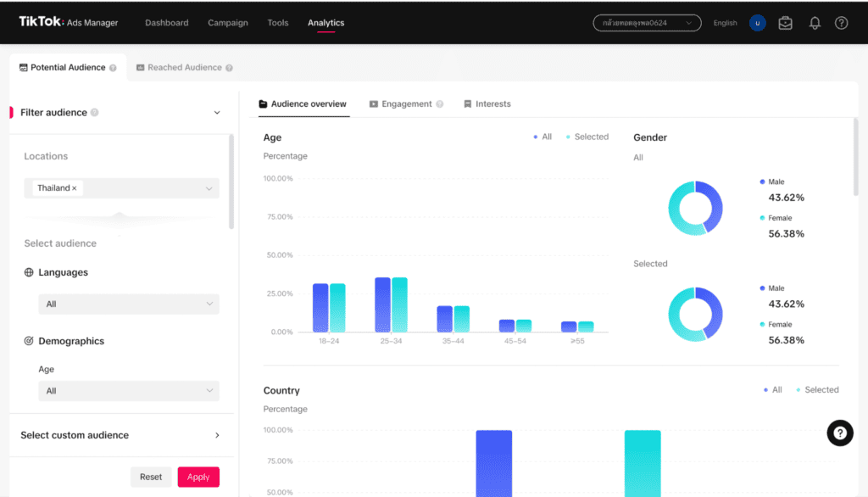
Task: Open the business center briefcase icon
Action: pyautogui.click(x=785, y=23)
